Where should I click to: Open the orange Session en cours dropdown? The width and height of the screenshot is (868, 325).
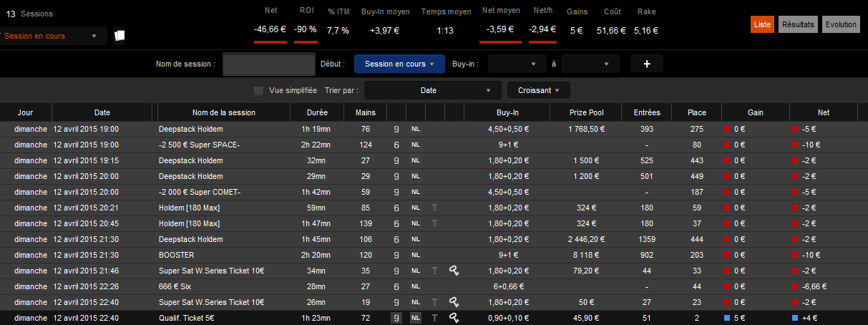54,36
